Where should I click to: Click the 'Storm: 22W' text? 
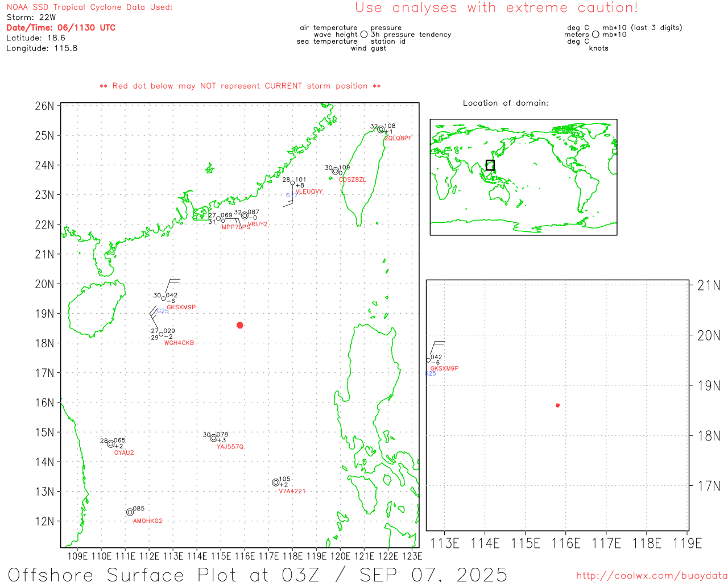pyautogui.click(x=31, y=18)
